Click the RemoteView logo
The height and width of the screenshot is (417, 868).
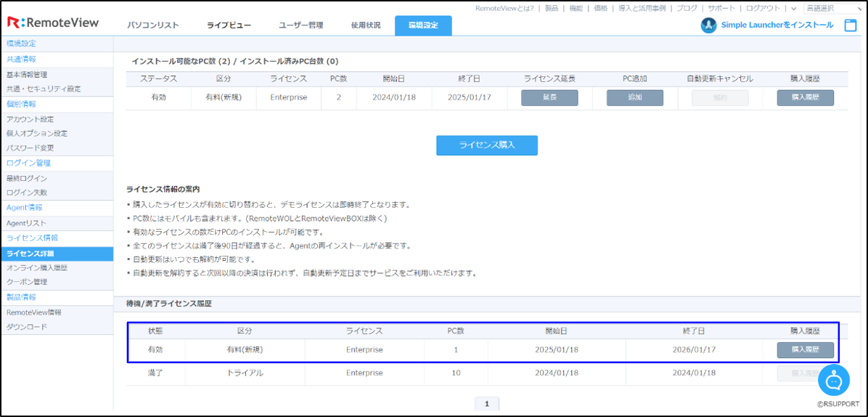53,23
